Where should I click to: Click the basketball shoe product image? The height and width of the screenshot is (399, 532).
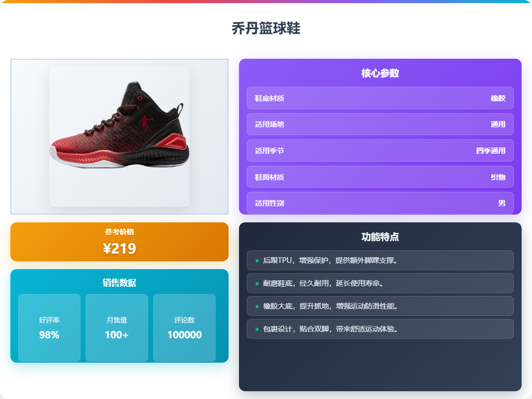pos(119,137)
